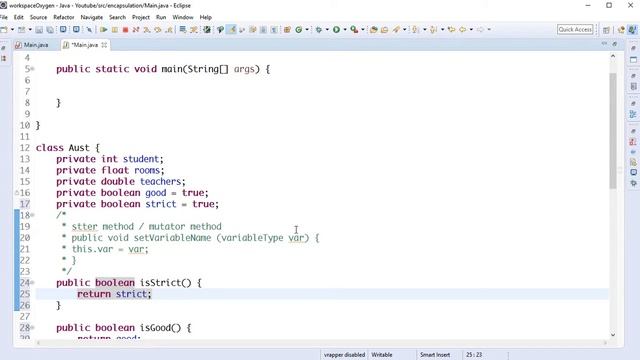Click the yellow Suspend debug icon
This screenshot has width=640, height=360.
tap(115, 29)
